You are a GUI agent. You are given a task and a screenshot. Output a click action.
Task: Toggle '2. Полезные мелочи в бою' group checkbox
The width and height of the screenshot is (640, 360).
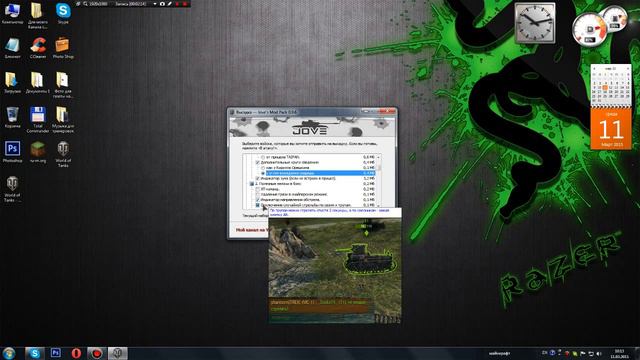click(252, 184)
